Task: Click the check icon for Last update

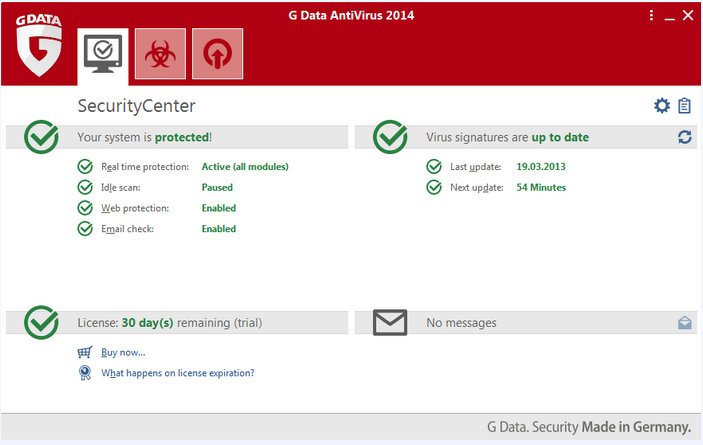Action: (434, 166)
